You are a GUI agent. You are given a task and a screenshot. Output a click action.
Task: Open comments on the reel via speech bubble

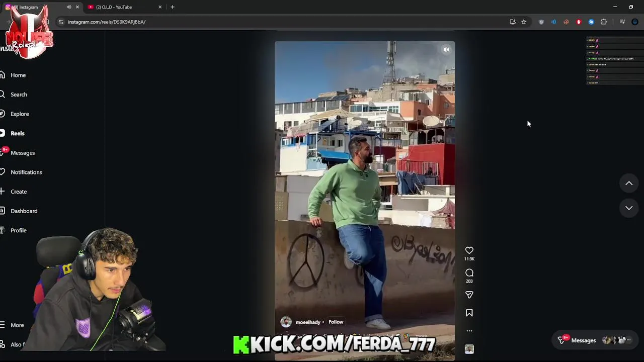[469, 273]
